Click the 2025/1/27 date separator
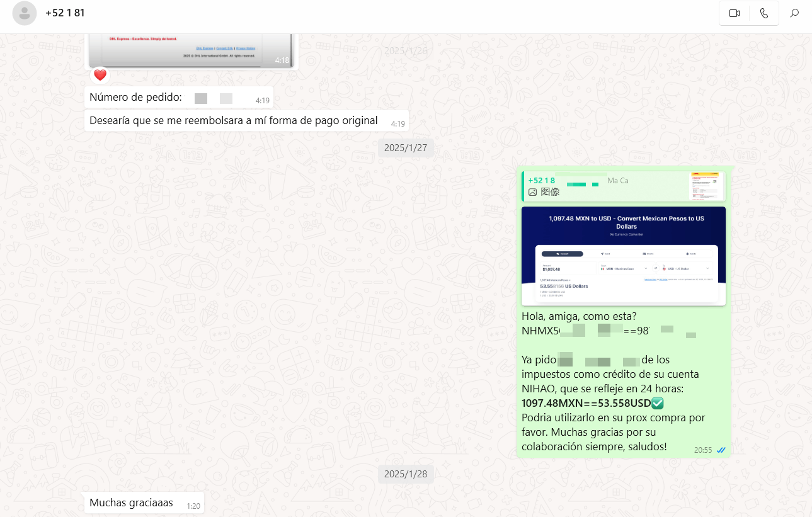This screenshot has height=517, width=812. coord(406,148)
